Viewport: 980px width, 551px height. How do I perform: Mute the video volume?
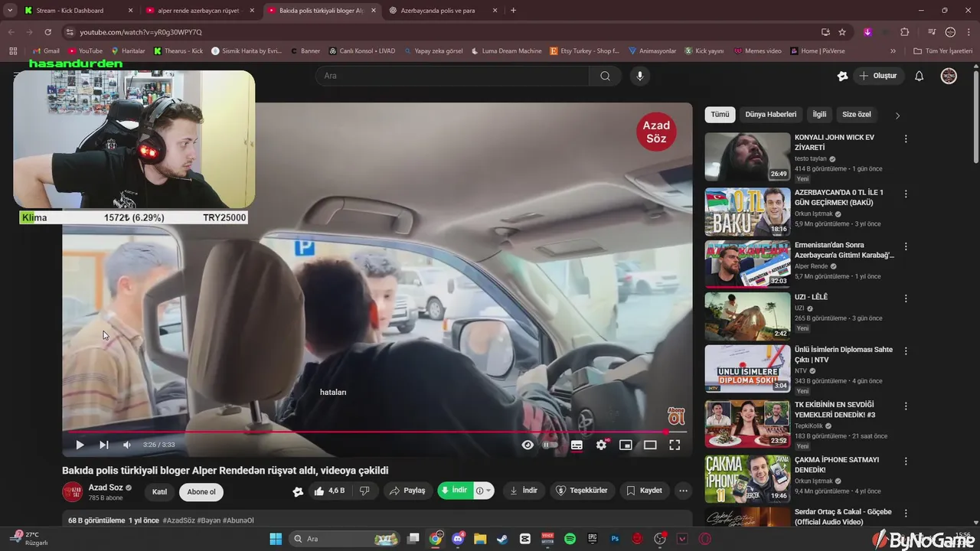click(127, 445)
